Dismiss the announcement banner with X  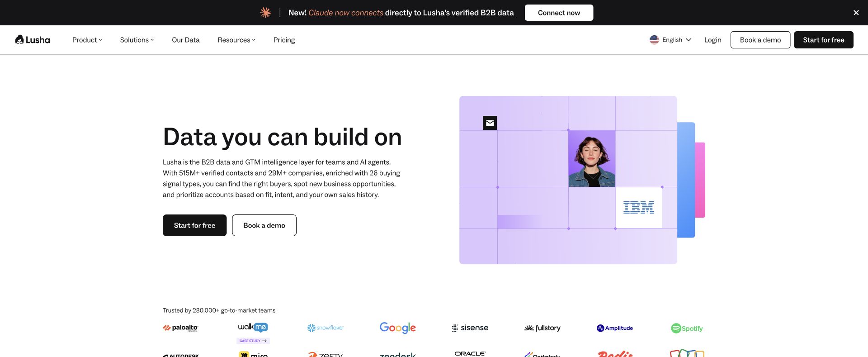click(856, 13)
